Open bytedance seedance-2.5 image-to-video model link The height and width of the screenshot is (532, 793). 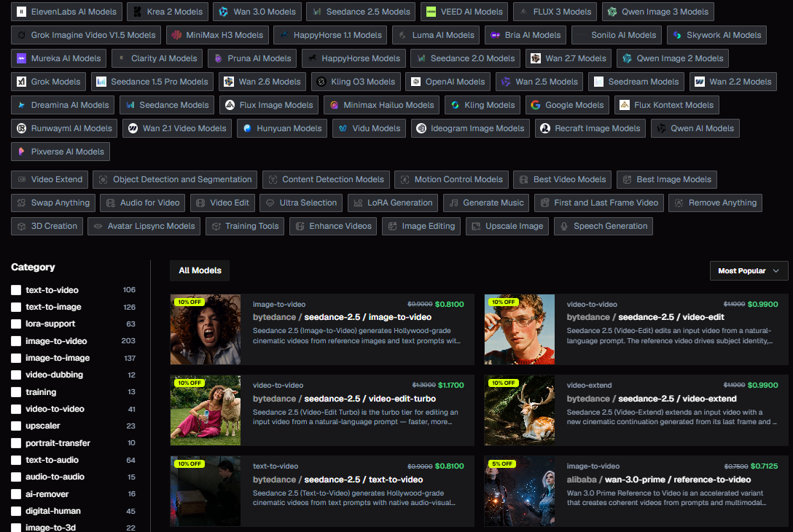pyautogui.click(x=342, y=317)
